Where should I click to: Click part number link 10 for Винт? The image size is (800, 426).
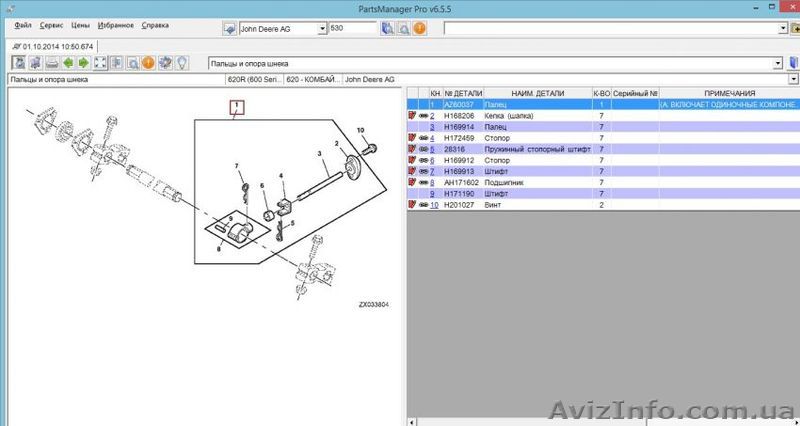pos(434,204)
